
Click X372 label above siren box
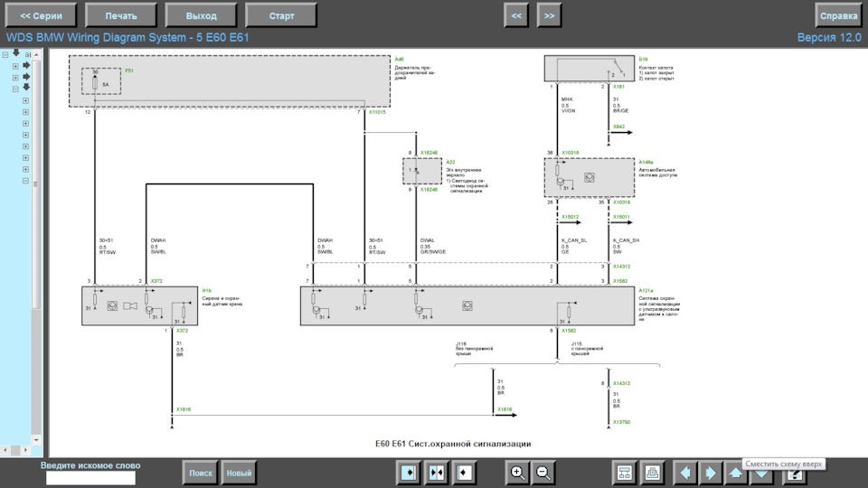(x=156, y=281)
